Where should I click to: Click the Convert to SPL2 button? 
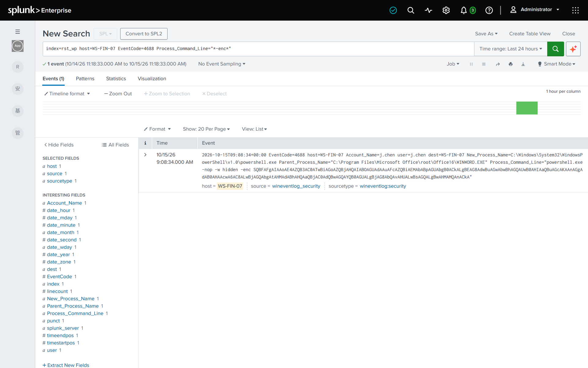click(x=144, y=34)
